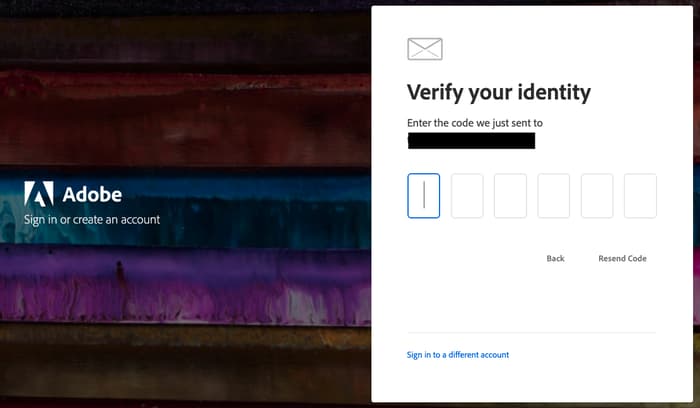
Task: Click 'Sign in or create an account' tagline
Action: pyautogui.click(x=92, y=220)
